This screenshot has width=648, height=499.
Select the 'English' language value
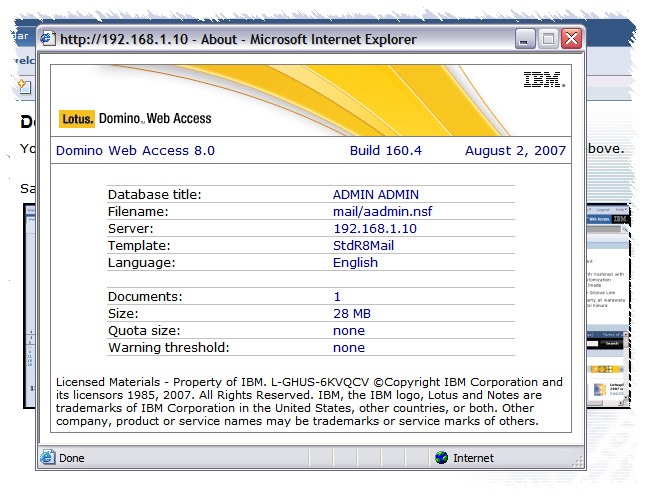point(355,263)
